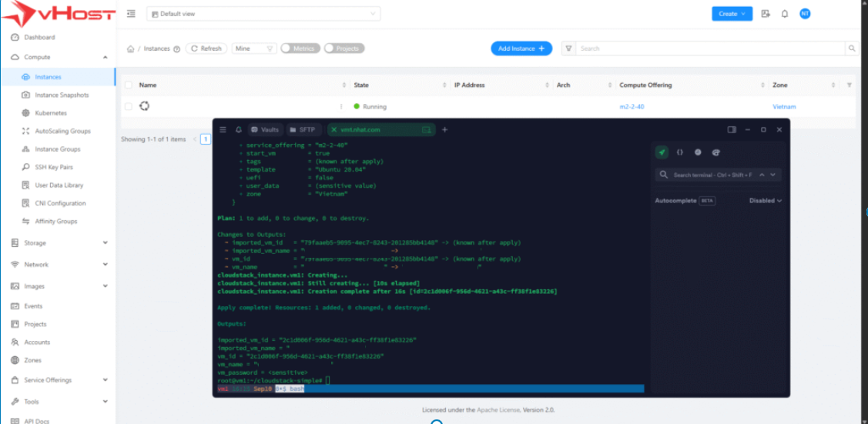Toggle the terminal side panel layout icon
Image resolution: width=868 pixels, height=424 pixels.
(732, 130)
